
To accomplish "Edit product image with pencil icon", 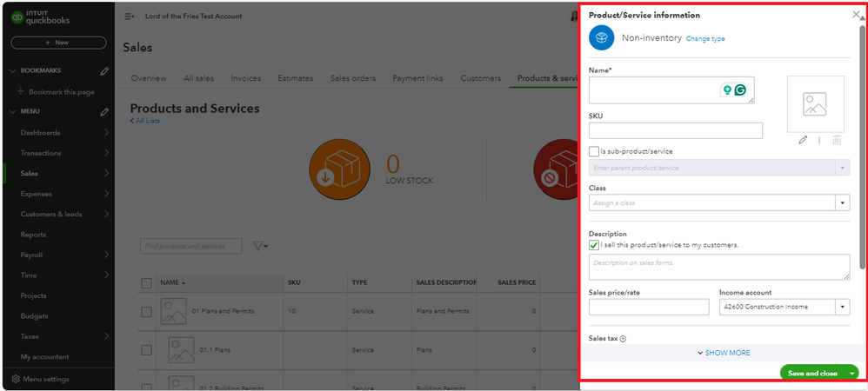I will [803, 141].
